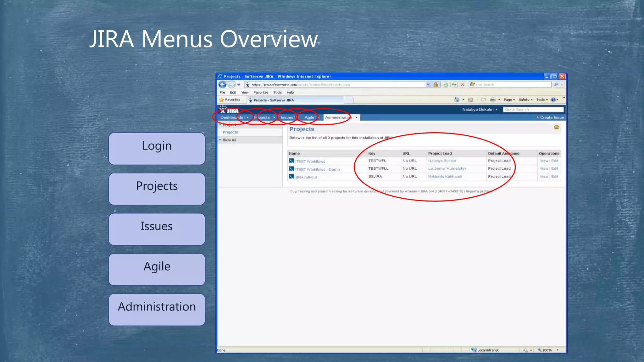Click the security lock icon
This screenshot has height=362, width=644.
(436, 85)
